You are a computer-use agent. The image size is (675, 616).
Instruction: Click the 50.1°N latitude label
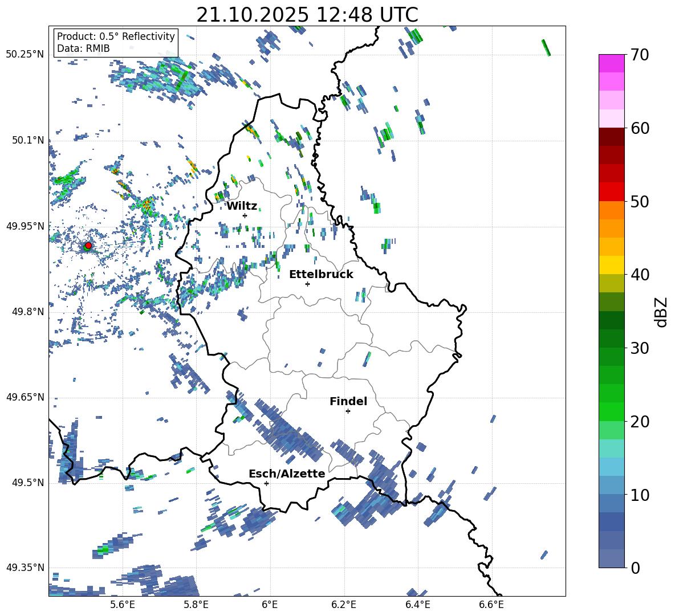point(28,140)
